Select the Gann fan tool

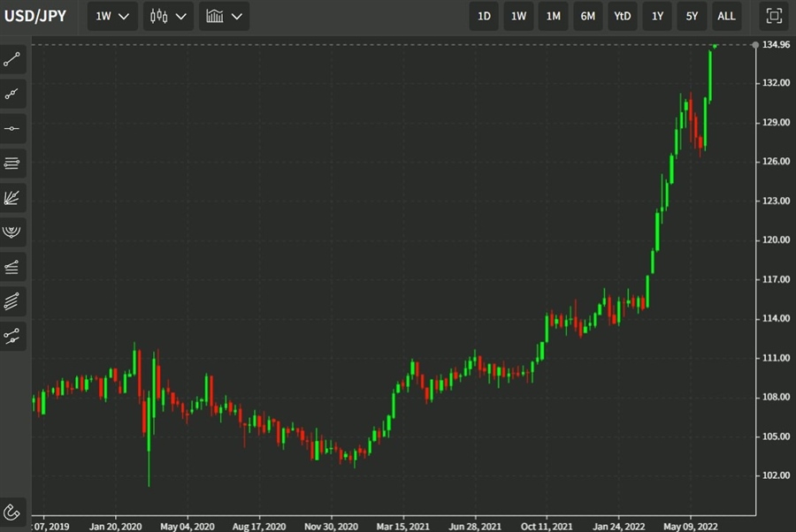coord(12,198)
